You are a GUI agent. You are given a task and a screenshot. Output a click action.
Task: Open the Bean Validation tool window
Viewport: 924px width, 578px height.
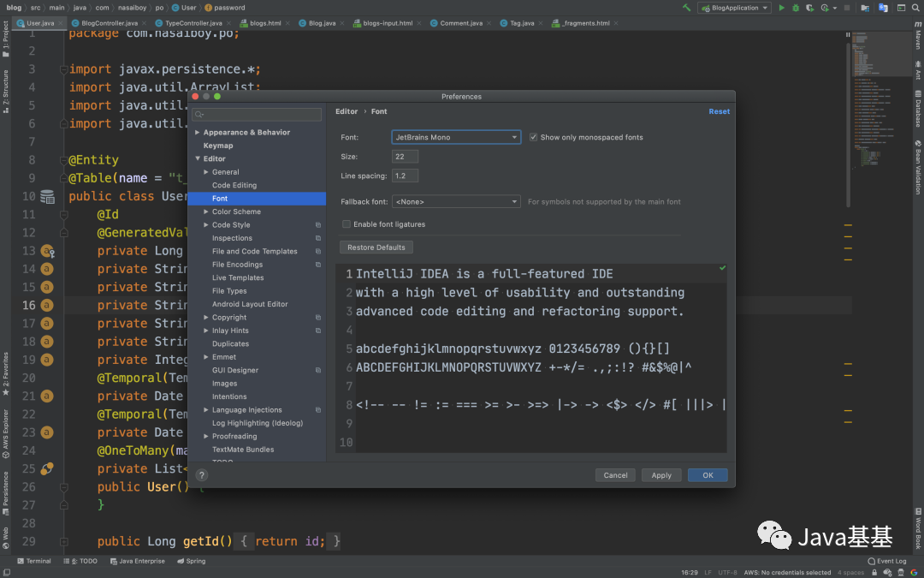pos(918,168)
